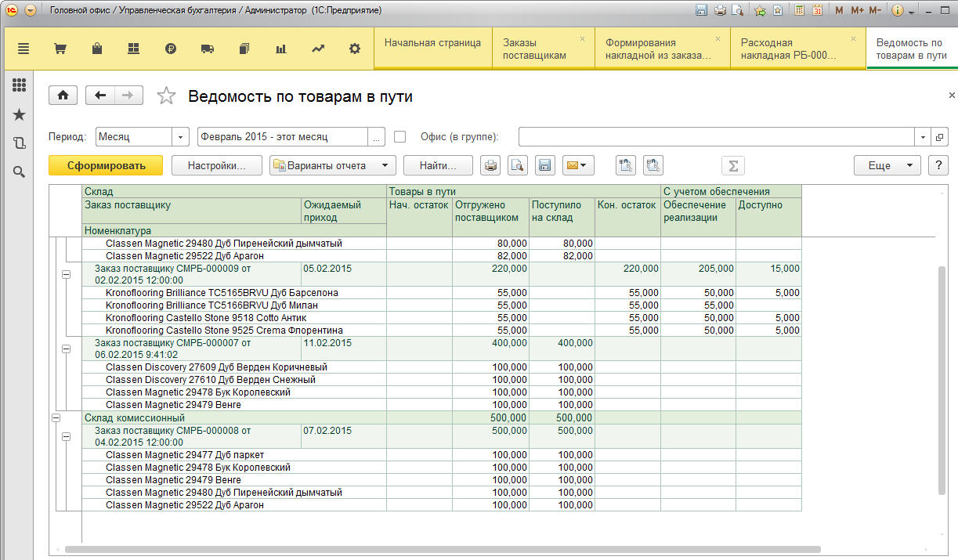Screen dimensions: 958x560
Task: Open the Варианты отчета dropdown
Action: (x=332, y=165)
